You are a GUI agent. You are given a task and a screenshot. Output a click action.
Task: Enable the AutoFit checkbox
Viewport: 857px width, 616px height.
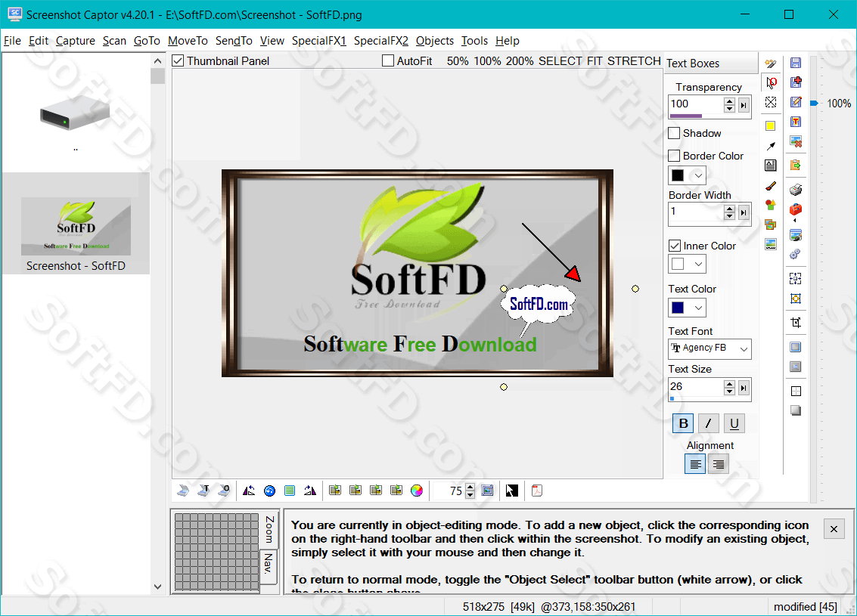point(388,60)
